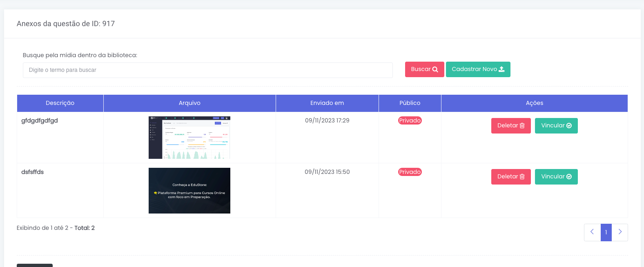
Task: Open the dashboard screenshot thumbnail
Action: pos(189,138)
